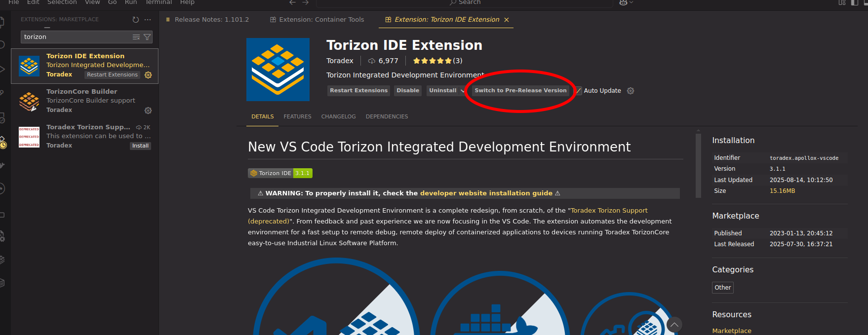Open Copilot chat icon in title bar
Image resolution: width=868 pixels, height=335 pixels.
click(x=623, y=2)
